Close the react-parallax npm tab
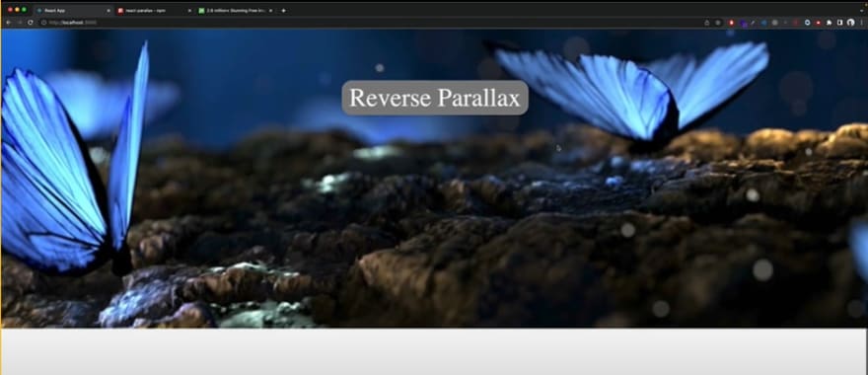This screenshot has width=868, height=375. click(x=189, y=11)
